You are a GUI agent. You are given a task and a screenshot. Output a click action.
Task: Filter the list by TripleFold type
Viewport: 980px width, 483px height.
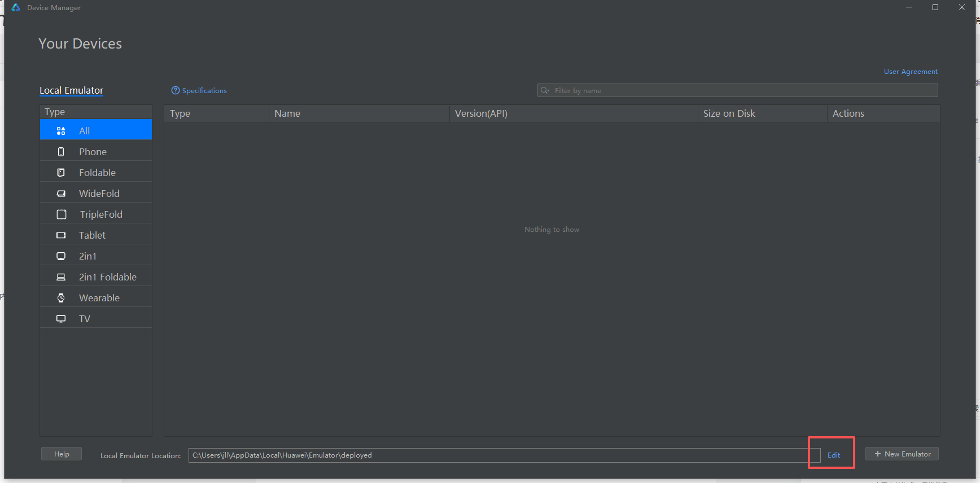tap(96, 214)
